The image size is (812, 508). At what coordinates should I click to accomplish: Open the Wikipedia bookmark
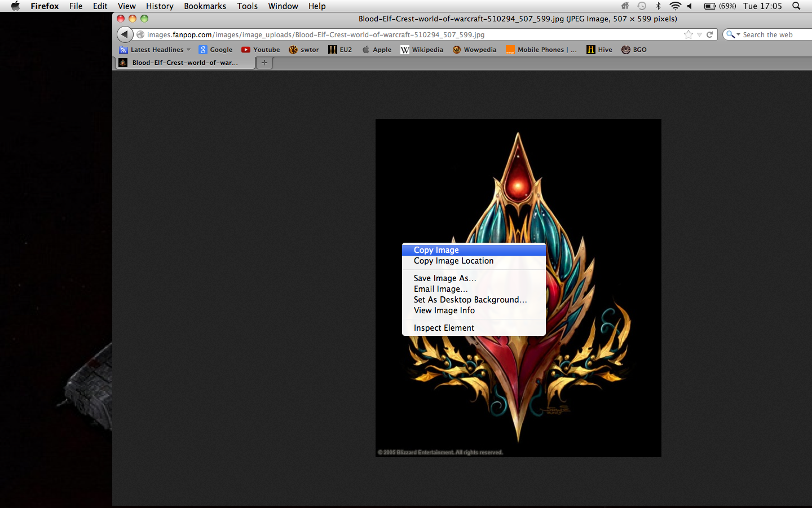pos(422,50)
